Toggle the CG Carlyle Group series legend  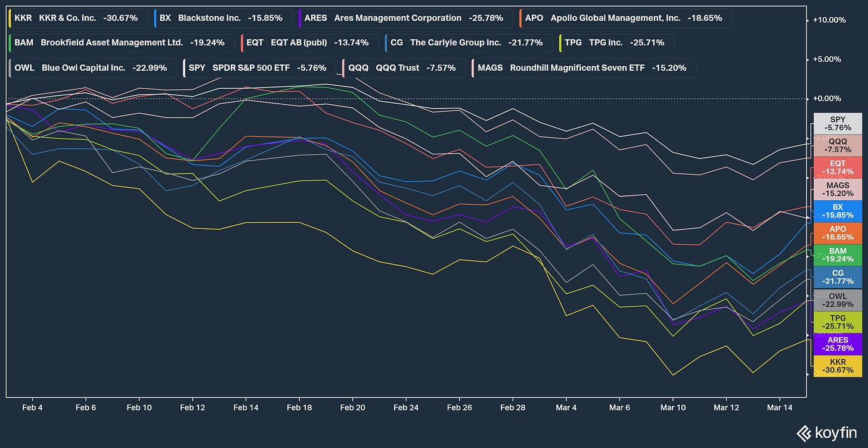click(x=470, y=43)
